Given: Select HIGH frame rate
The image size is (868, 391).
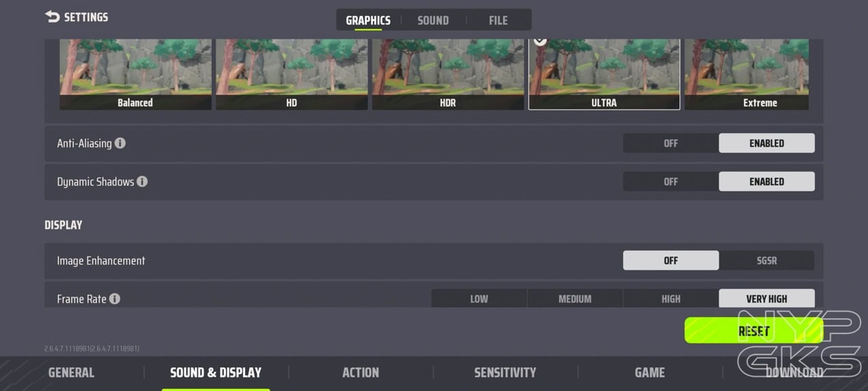Looking at the screenshot, I should click(x=671, y=299).
